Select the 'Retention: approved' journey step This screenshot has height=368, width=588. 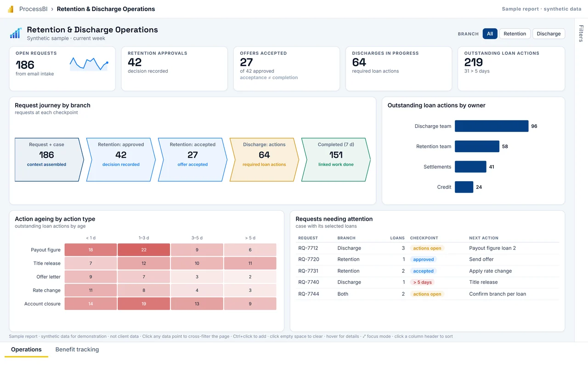click(121, 160)
